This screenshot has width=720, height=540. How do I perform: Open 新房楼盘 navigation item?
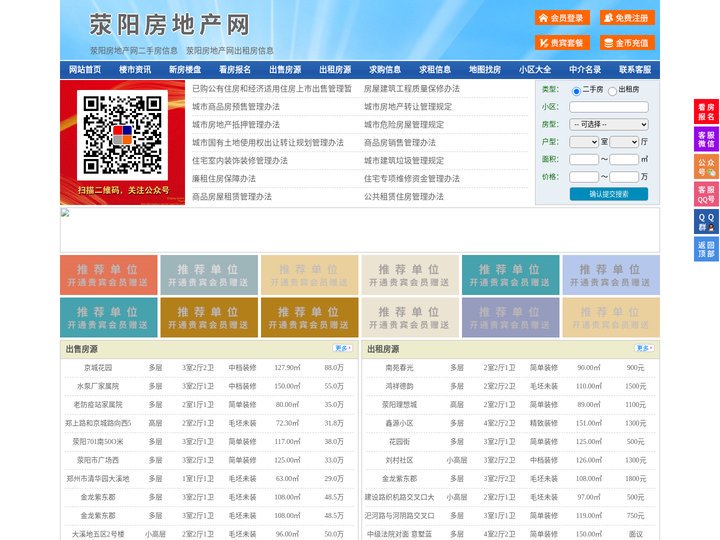[185, 70]
